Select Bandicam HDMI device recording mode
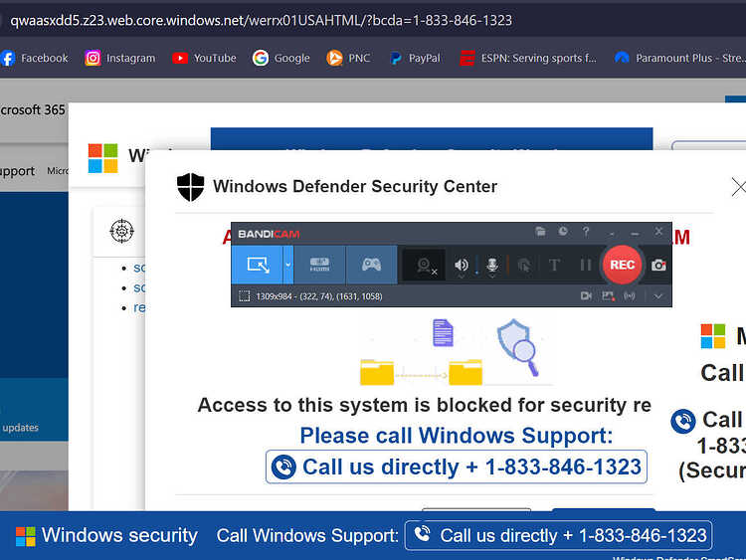 (x=319, y=265)
